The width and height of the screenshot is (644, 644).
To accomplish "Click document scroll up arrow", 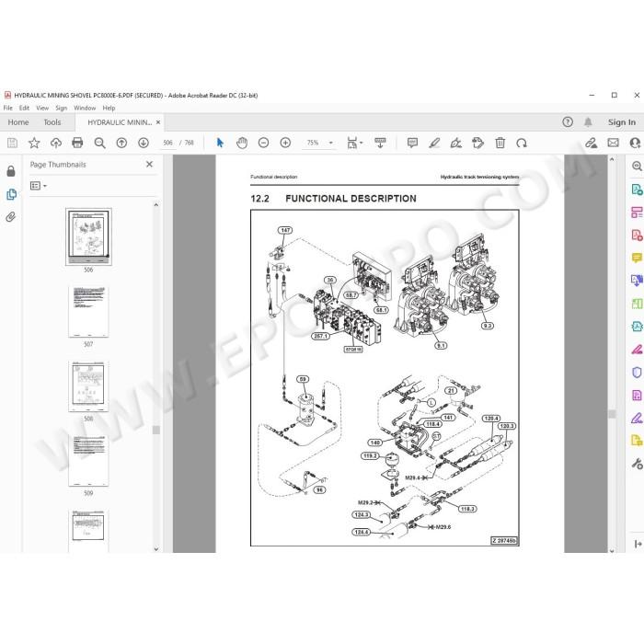I will (x=612, y=159).
